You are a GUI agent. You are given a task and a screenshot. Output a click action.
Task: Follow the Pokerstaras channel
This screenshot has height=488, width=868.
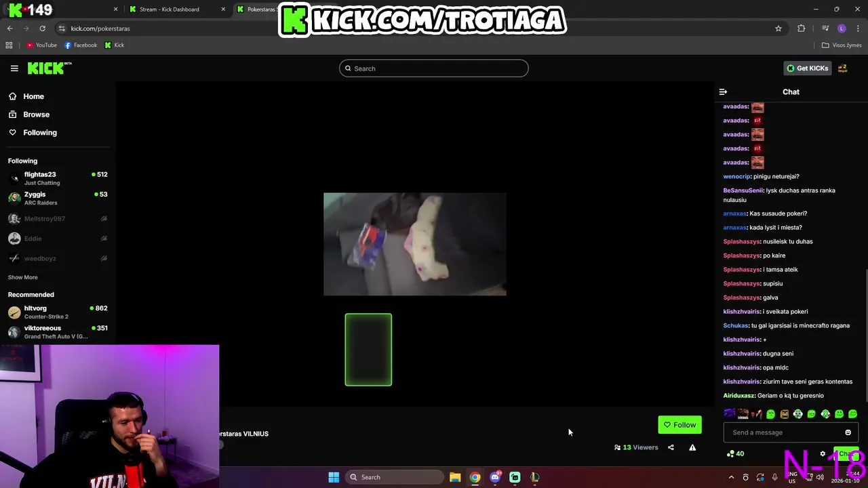coord(679,425)
